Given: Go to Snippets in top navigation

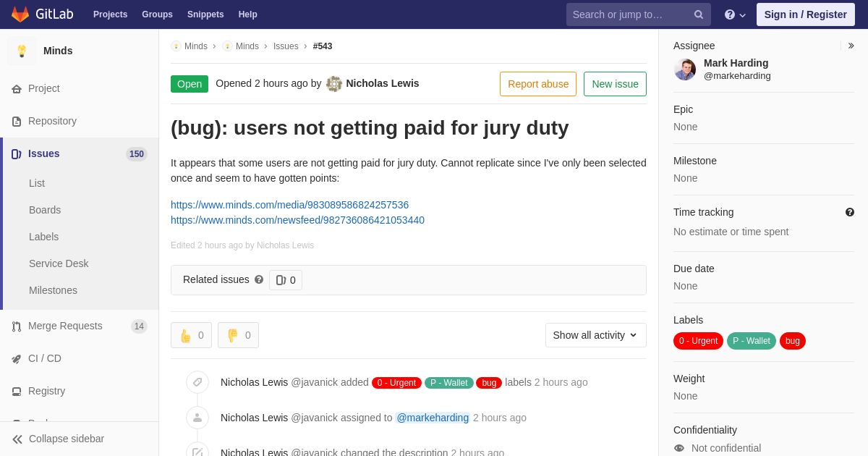Looking at the screenshot, I should tap(205, 14).
